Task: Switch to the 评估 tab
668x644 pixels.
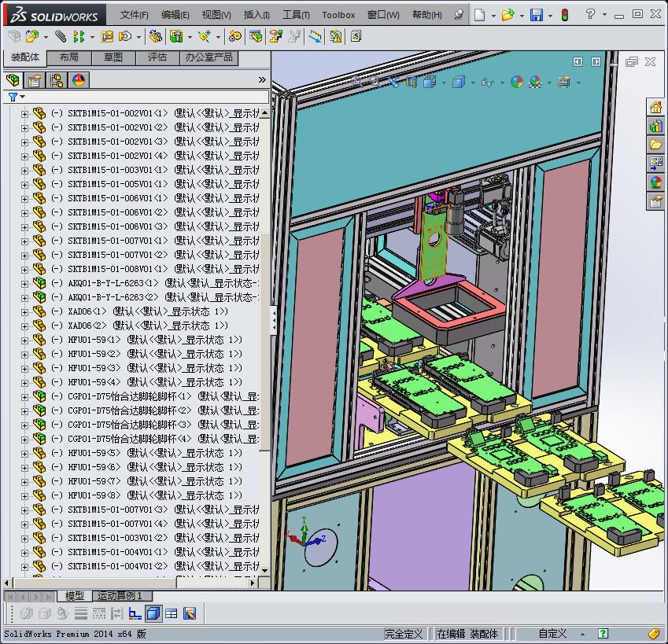Action: (x=157, y=57)
